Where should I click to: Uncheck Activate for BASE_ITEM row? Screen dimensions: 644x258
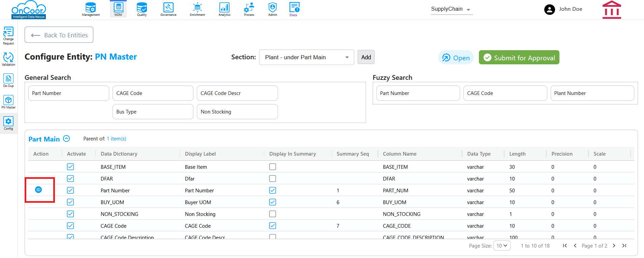[70, 167]
